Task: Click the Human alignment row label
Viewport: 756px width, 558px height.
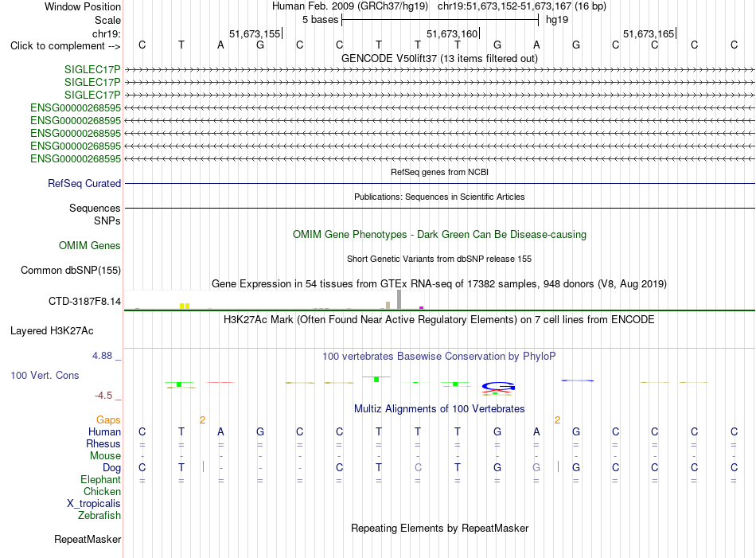Action: (x=104, y=431)
